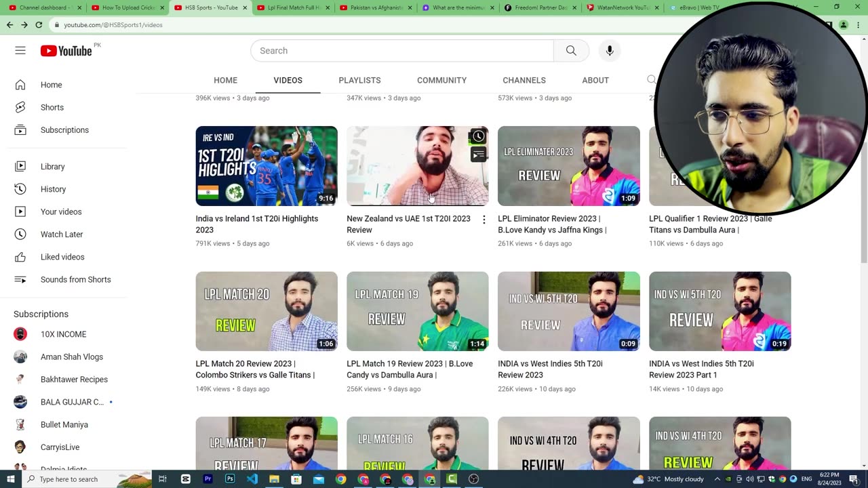Open Bullet Maniya subscription channel

coord(64,425)
